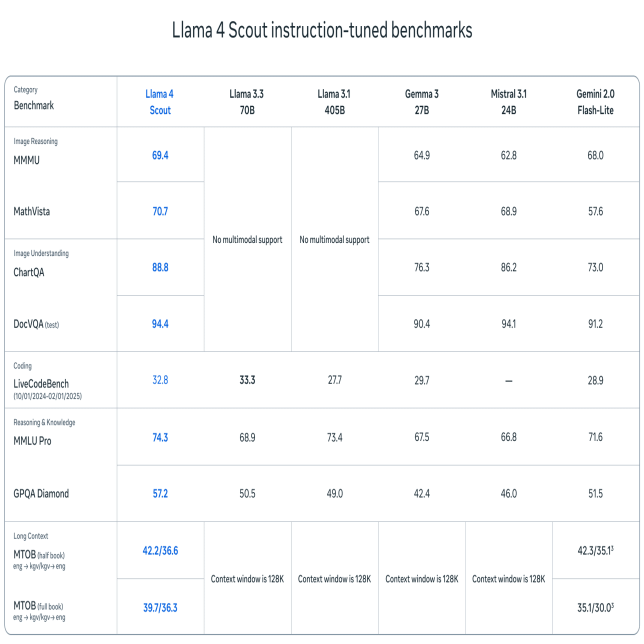644x644 pixels.
Task: Click Llama 4 Scout's 69.4 MMMU score
Action: pos(160,155)
